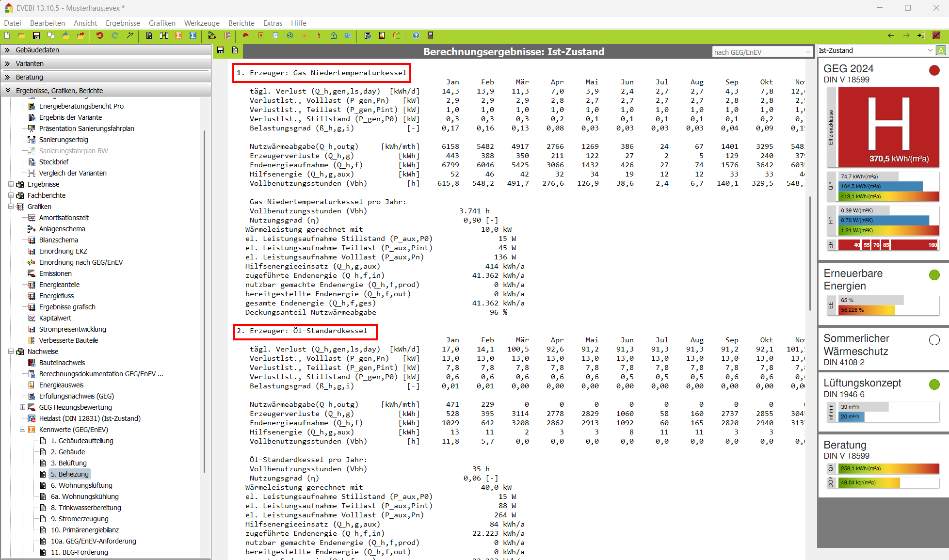This screenshot has width=949, height=560.
Task: Click the blue sigma calculation icon
Action: point(193,35)
